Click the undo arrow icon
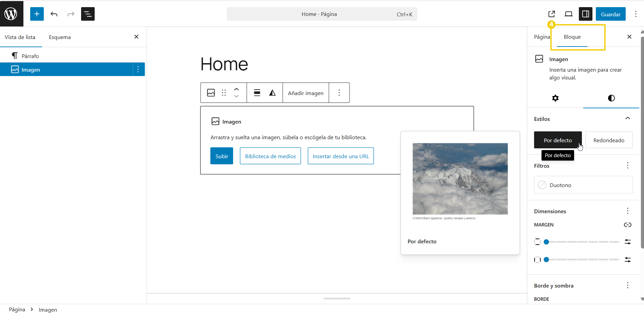The height and width of the screenshot is (313, 644). [x=54, y=14]
